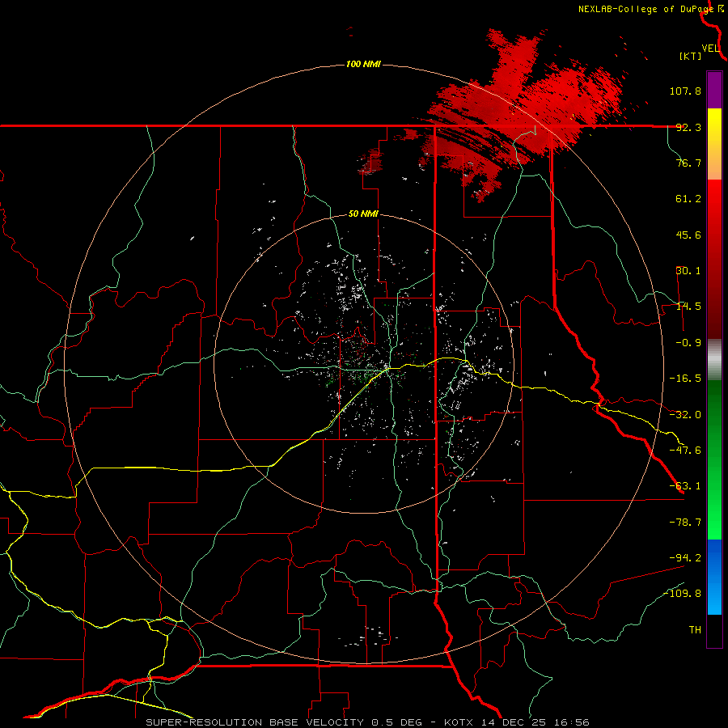Click the [KT] units label
The image size is (728, 728).
click(x=691, y=56)
